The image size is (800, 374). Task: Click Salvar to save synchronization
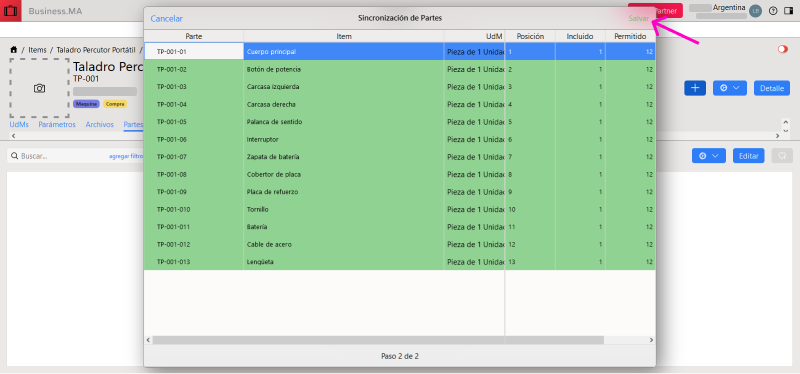coord(639,18)
